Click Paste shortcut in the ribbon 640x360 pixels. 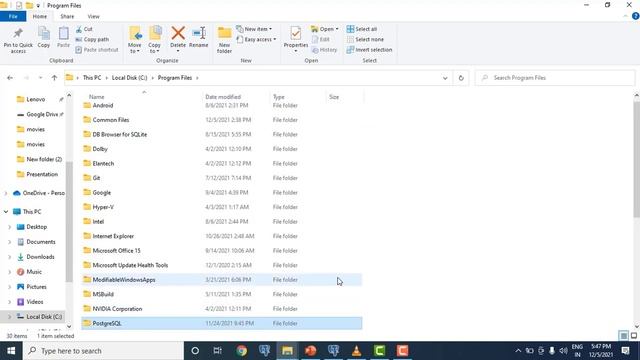click(x=97, y=50)
